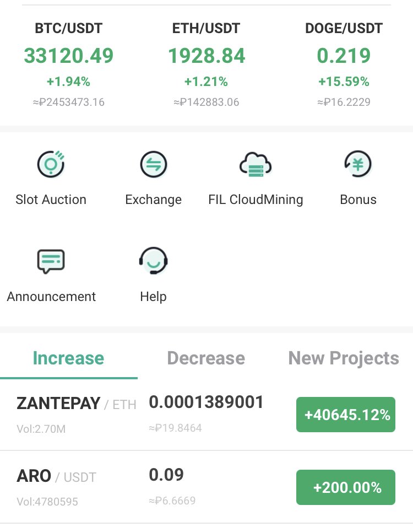Screen dimensions: 413x532
Task: Switch to the New Projects tab
Action: click(344, 358)
